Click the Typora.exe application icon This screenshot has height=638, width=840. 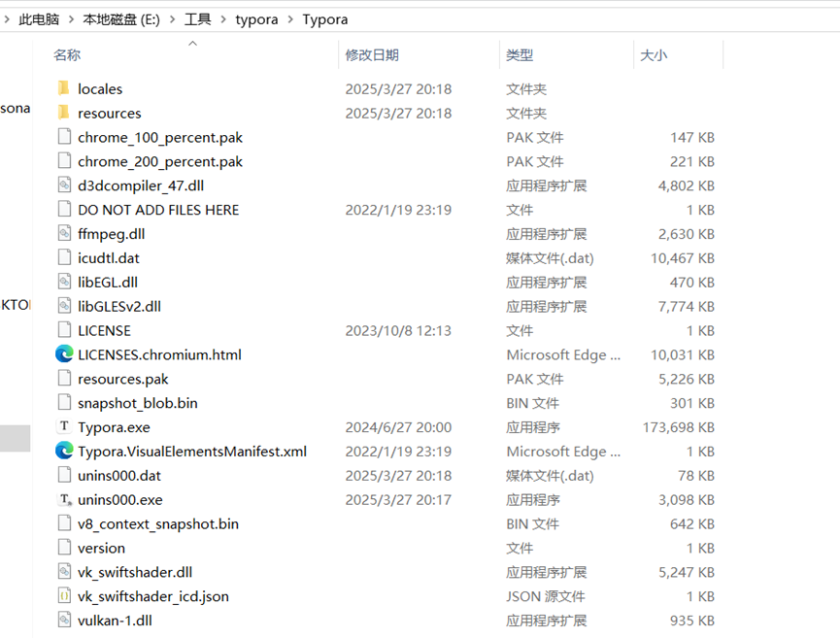(64, 426)
